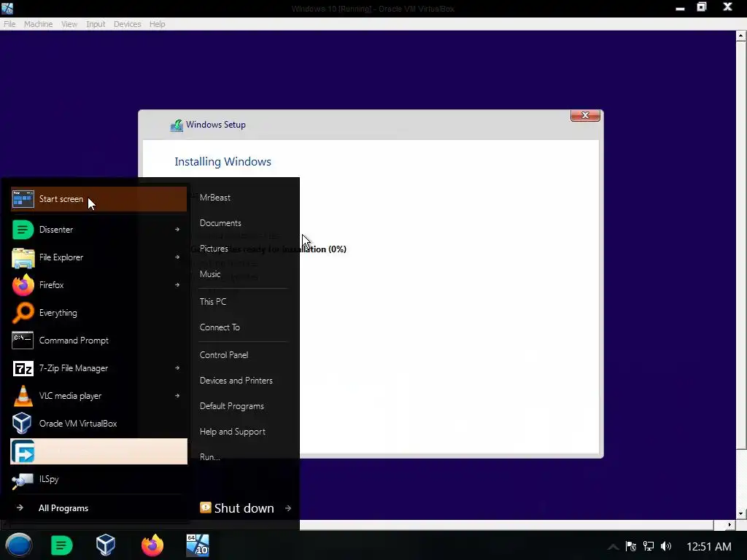Click VM horizontal scrollbar right arrow
The height and width of the screenshot is (560, 747).
729,525
